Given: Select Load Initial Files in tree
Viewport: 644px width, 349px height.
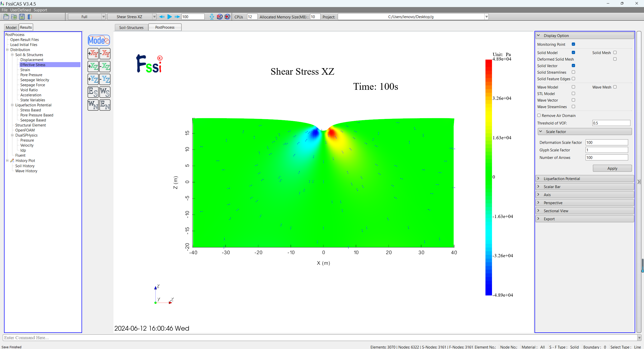Looking at the screenshot, I should tap(24, 45).
